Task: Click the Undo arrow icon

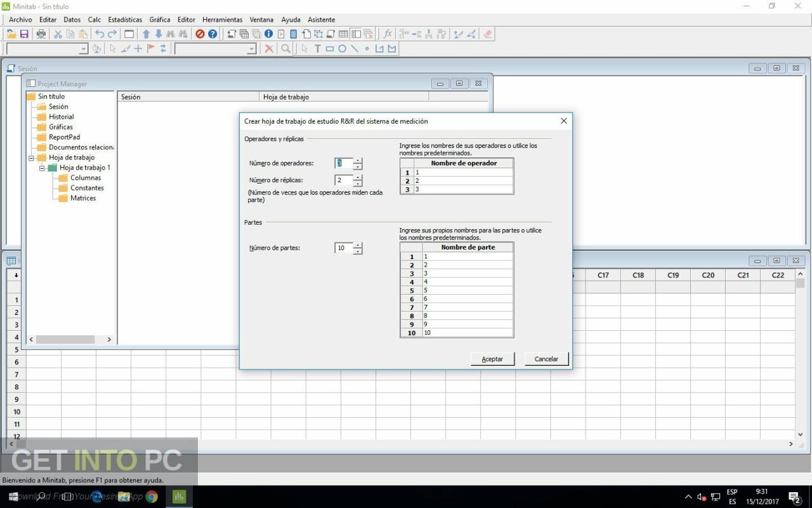Action: point(100,34)
